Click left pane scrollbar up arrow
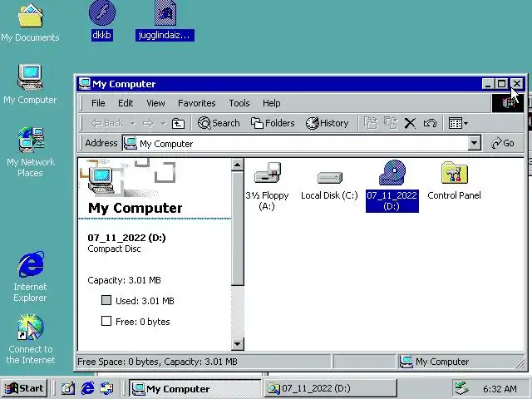Image resolution: width=532 pixels, height=399 pixels. (x=237, y=165)
